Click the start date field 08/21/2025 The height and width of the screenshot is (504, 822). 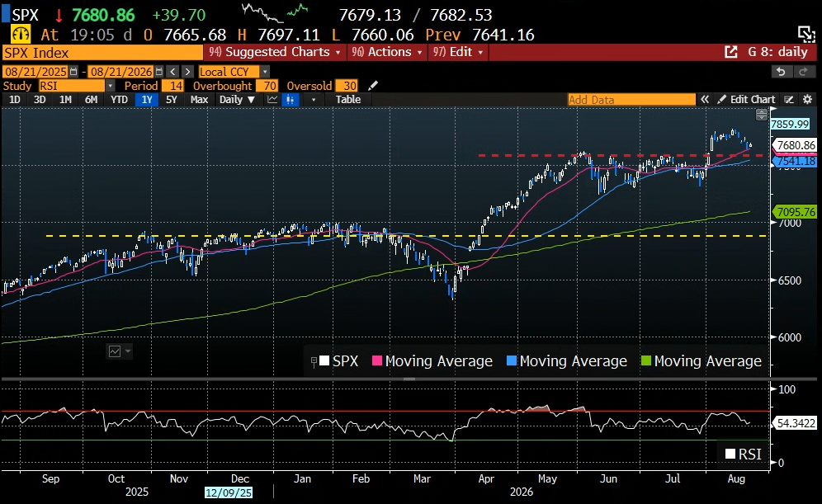[x=35, y=72]
